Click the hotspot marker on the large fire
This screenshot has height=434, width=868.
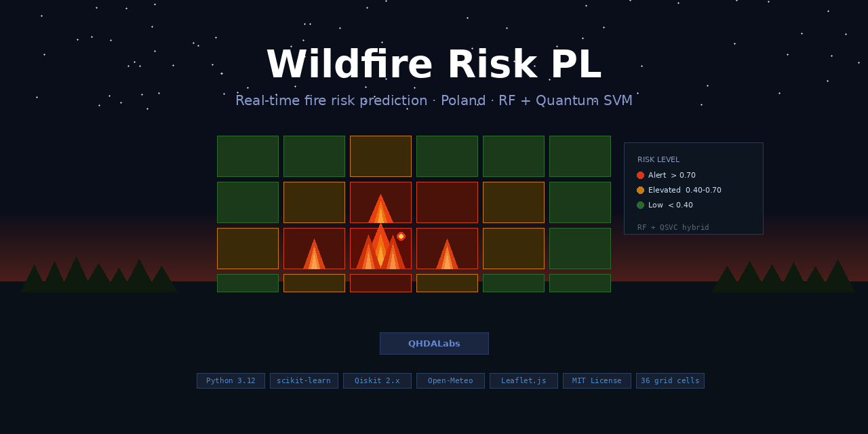pos(401,236)
